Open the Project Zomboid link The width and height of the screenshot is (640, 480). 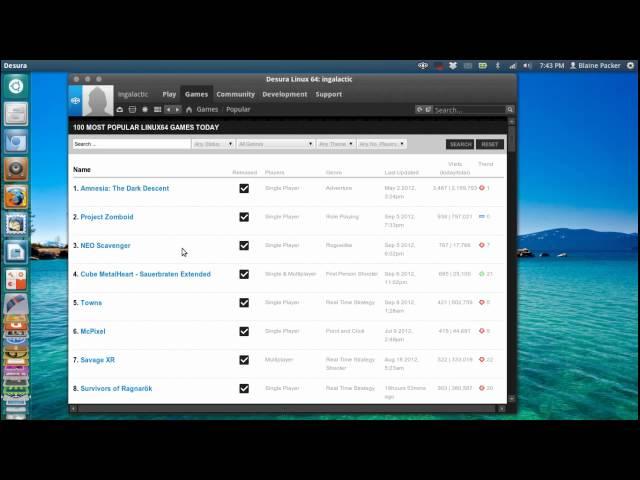(107, 217)
